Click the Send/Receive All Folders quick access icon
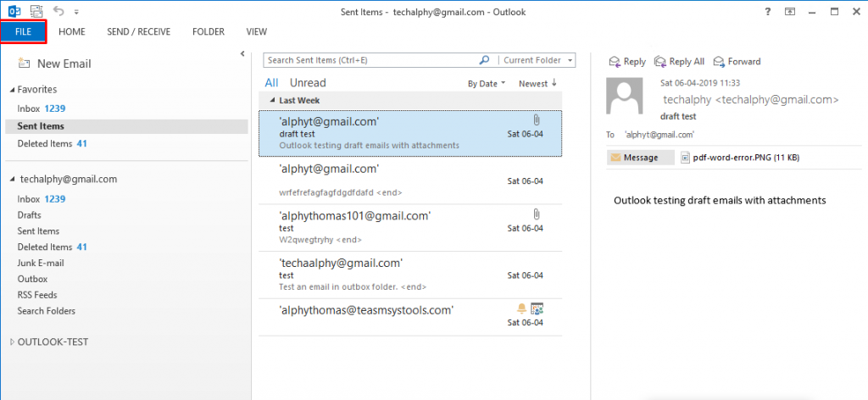 pyautogui.click(x=36, y=10)
